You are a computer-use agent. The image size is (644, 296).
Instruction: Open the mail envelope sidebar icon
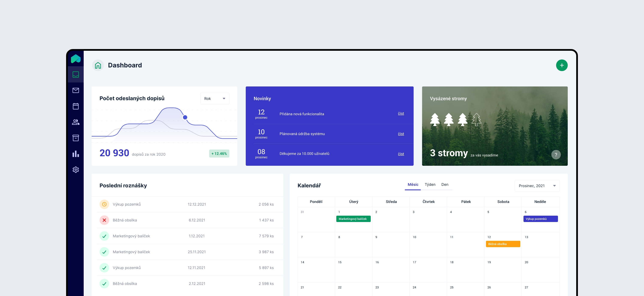(x=75, y=90)
